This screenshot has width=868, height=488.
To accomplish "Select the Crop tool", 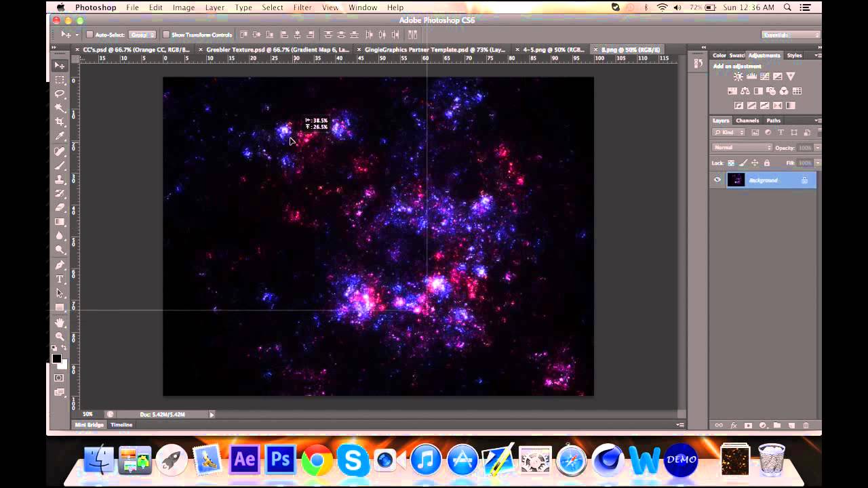I will click(x=60, y=123).
